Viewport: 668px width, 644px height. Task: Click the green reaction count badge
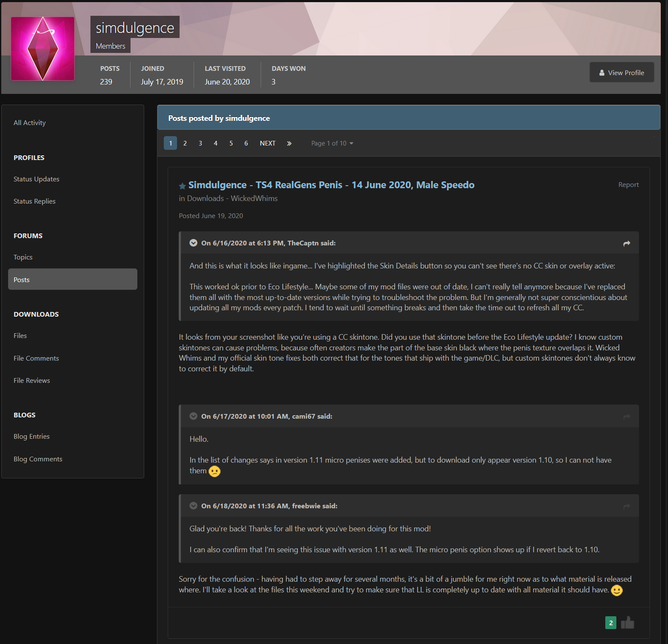click(x=610, y=623)
